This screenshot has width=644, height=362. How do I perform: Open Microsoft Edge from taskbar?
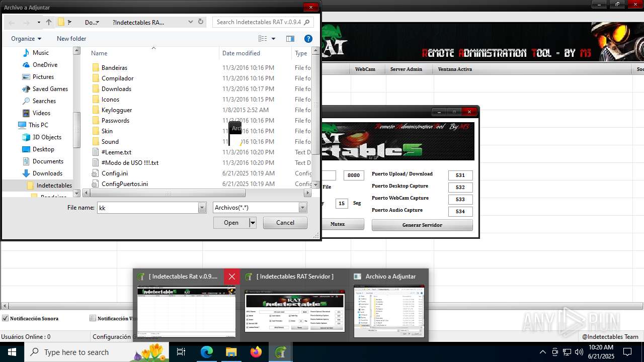coord(207,352)
